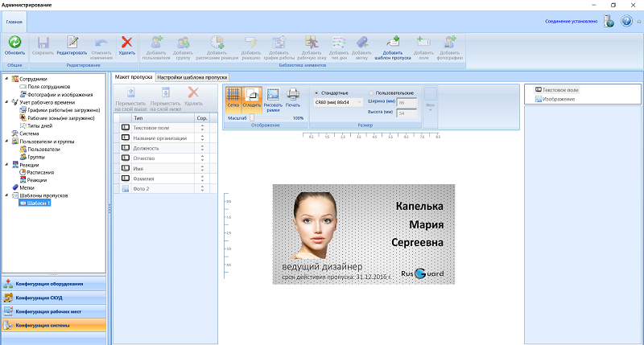The height and width of the screenshot is (345, 644).
Task: Open the help question mark icon
Action: click(x=626, y=21)
